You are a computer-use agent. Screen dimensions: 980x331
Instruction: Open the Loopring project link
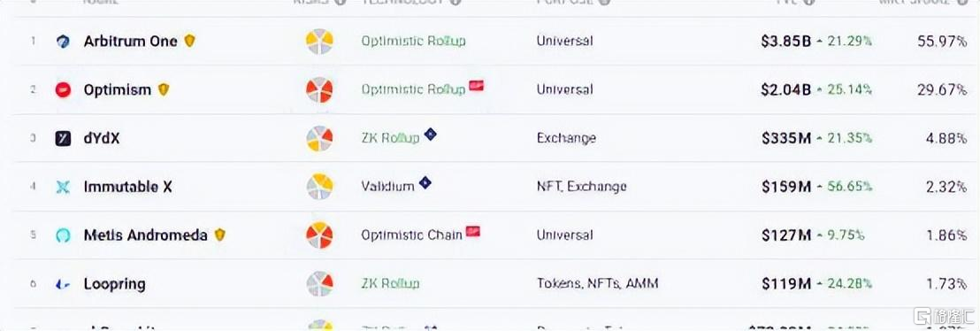[114, 284]
